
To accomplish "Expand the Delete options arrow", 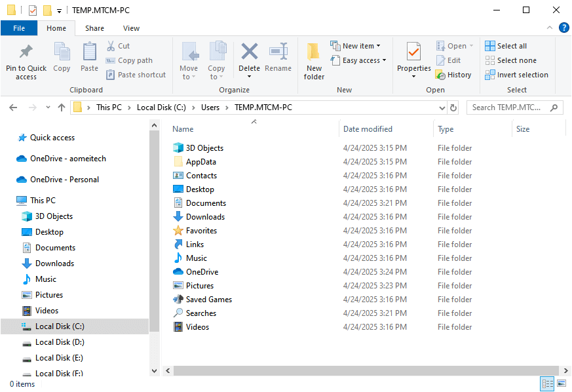I will click(250, 77).
